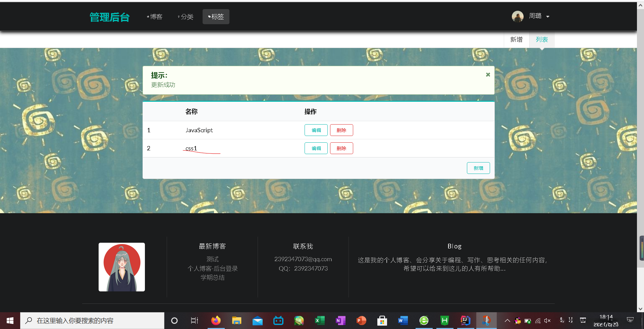Expand the hidden system tray icons
This screenshot has width=644, height=329.
507,320
